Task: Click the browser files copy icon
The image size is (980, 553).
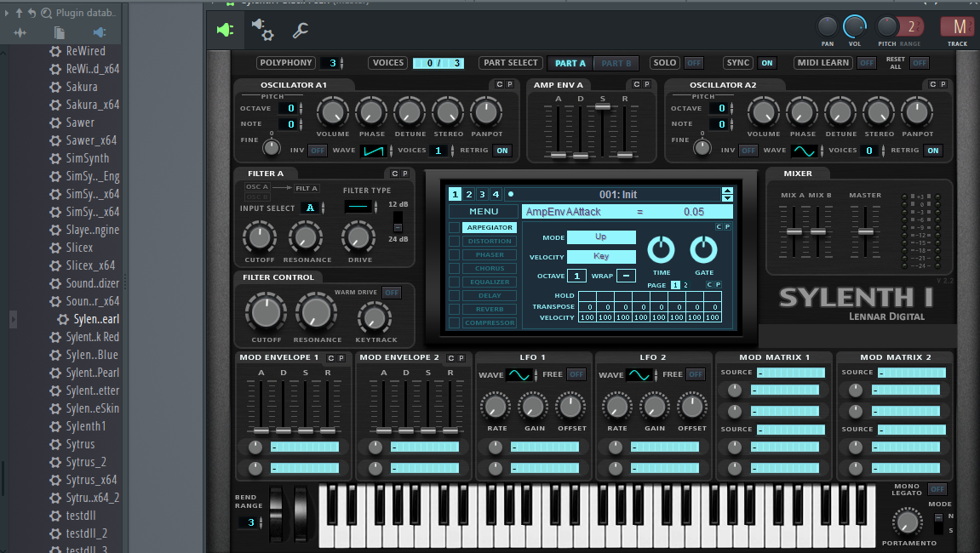Action: click(59, 32)
